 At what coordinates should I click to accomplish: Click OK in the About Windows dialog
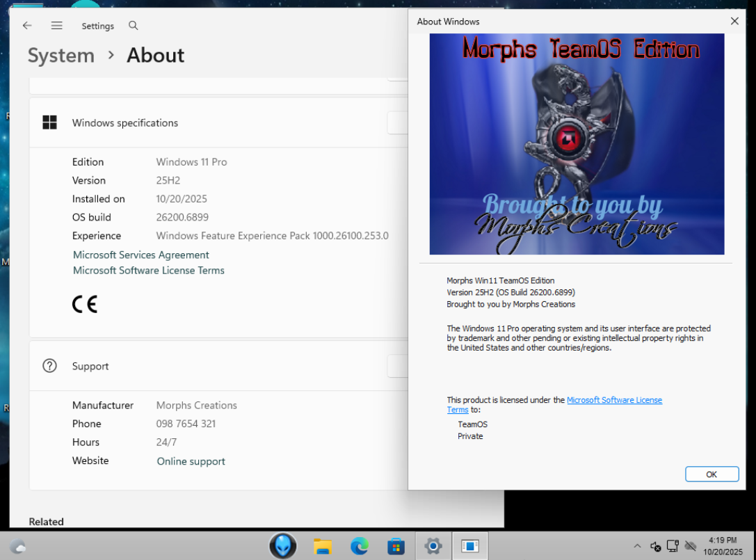pyautogui.click(x=711, y=474)
